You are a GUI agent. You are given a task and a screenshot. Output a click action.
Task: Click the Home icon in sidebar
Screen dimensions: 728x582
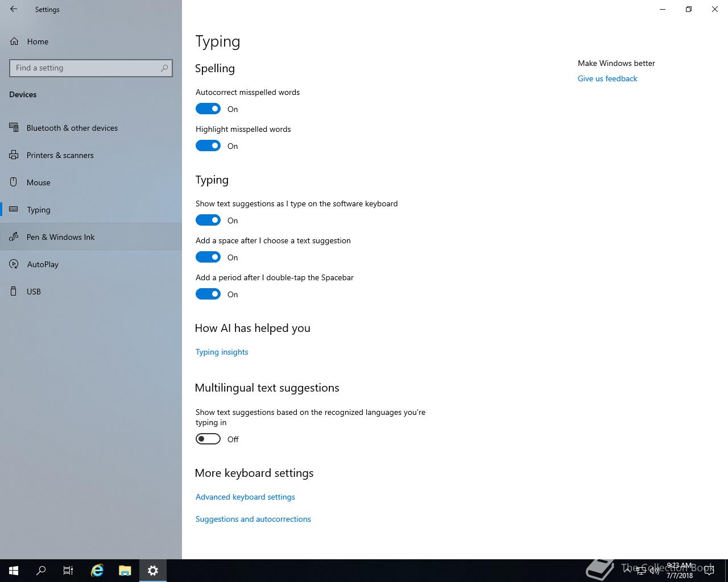pyautogui.click(x=14, y=41)
